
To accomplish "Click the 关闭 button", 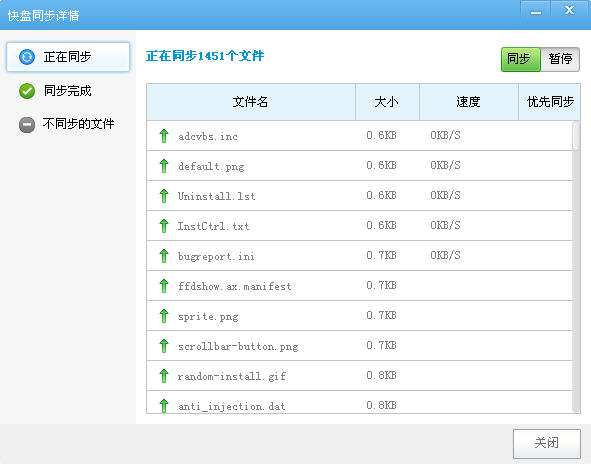I will [x=547, y=443].
